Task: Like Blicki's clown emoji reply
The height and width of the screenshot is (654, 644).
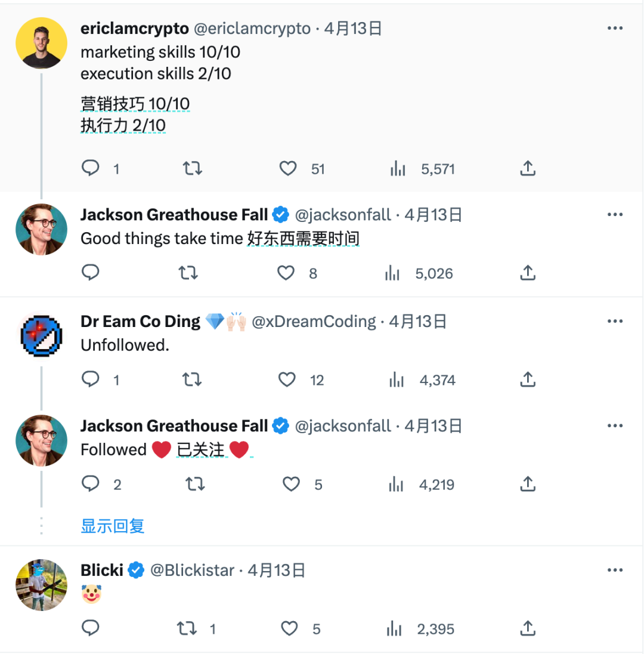Action: (x=289, y=628)
